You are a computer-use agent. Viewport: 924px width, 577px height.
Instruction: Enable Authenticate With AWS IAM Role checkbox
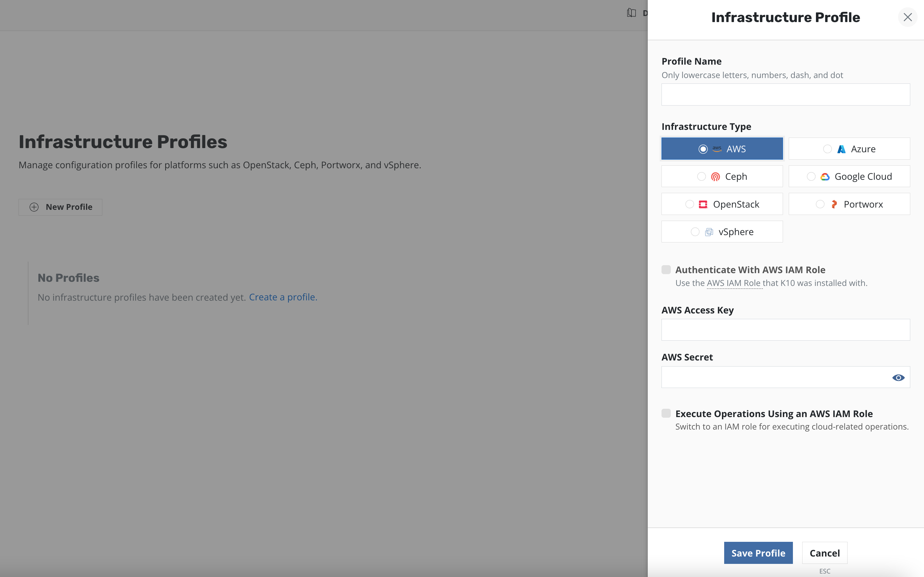666,270
